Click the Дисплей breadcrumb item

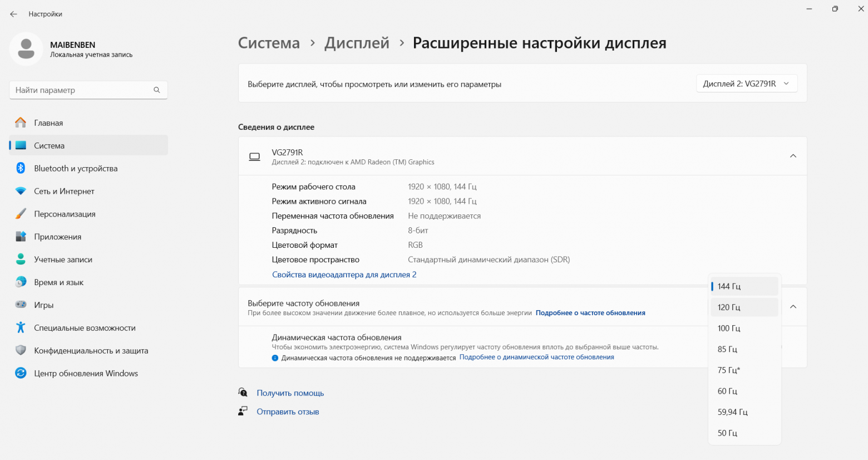pos(357,43)
